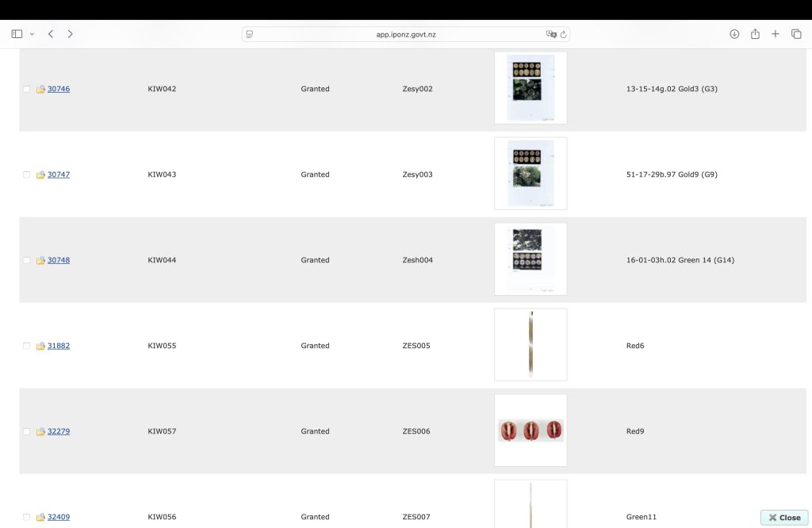View ZES007 Green11 thumbnail image
This screenshot has width=812, height=528.
coord(530,503)
